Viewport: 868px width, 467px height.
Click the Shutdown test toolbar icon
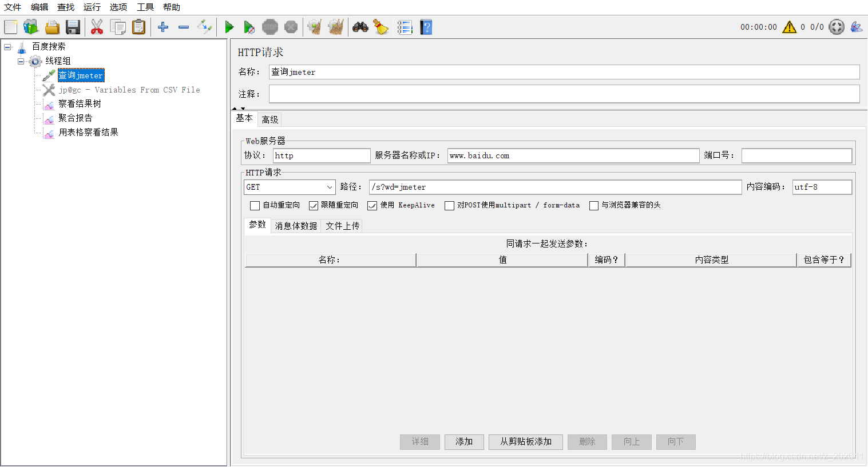(x=291, y=27)
